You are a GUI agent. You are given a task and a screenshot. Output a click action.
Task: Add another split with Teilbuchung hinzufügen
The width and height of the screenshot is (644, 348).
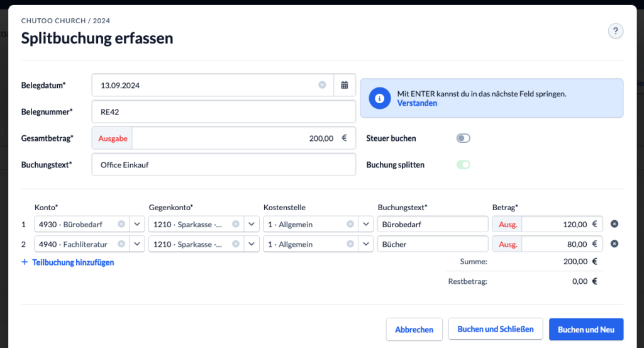pyautogui.click(x=68, y=262)
